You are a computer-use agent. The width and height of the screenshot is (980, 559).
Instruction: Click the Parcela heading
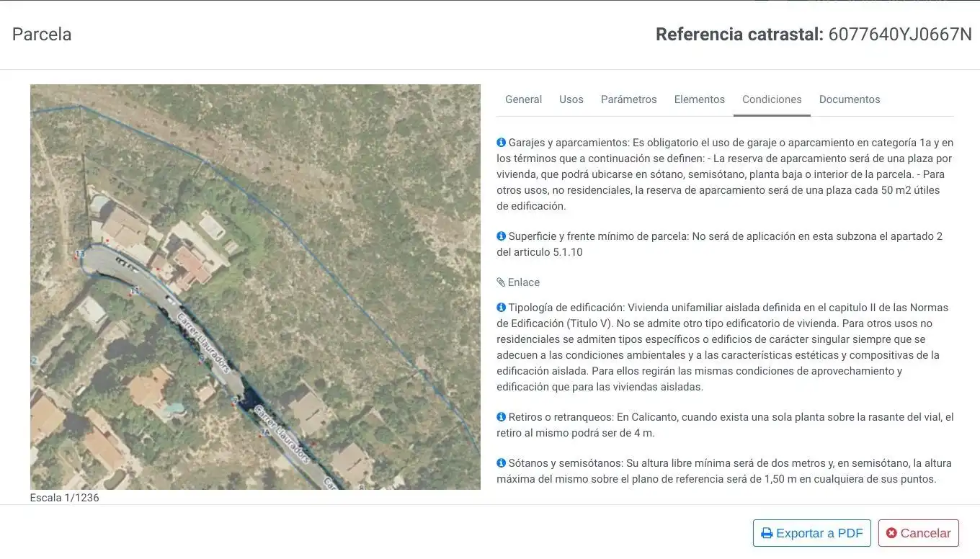click(42, 34)
